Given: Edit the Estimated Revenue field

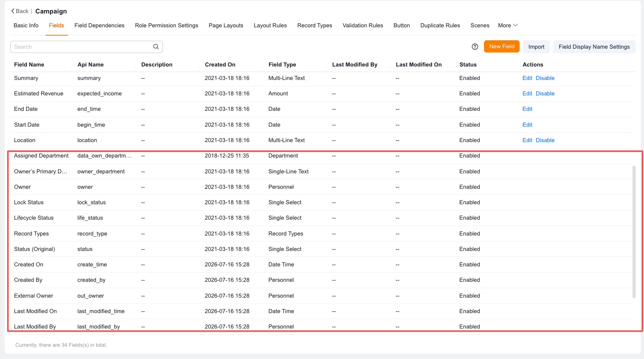Looking at the screenshot, I should [527, 93].
